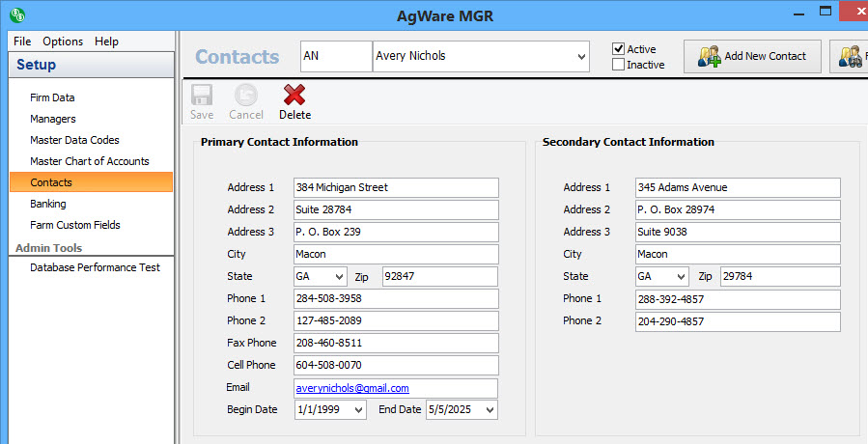Image resolution: width=868 pixels, height=444 pixels.
Task: Select Master Chart of Accounts in sidebar
Action: click(90, 161)
